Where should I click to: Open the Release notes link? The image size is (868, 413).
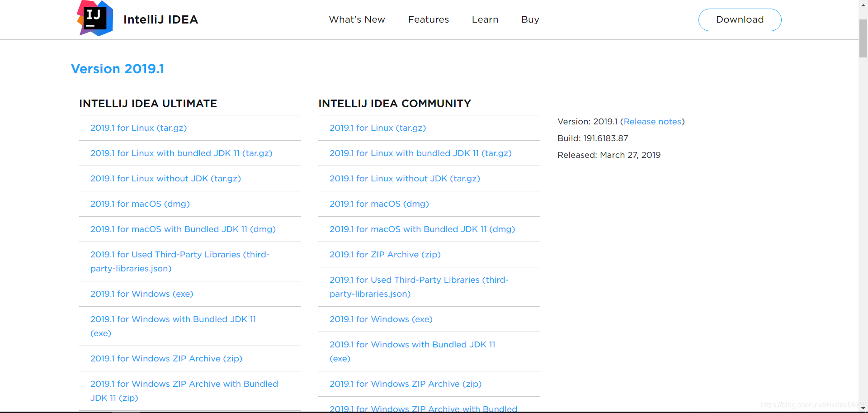click(x=652, y=122)
